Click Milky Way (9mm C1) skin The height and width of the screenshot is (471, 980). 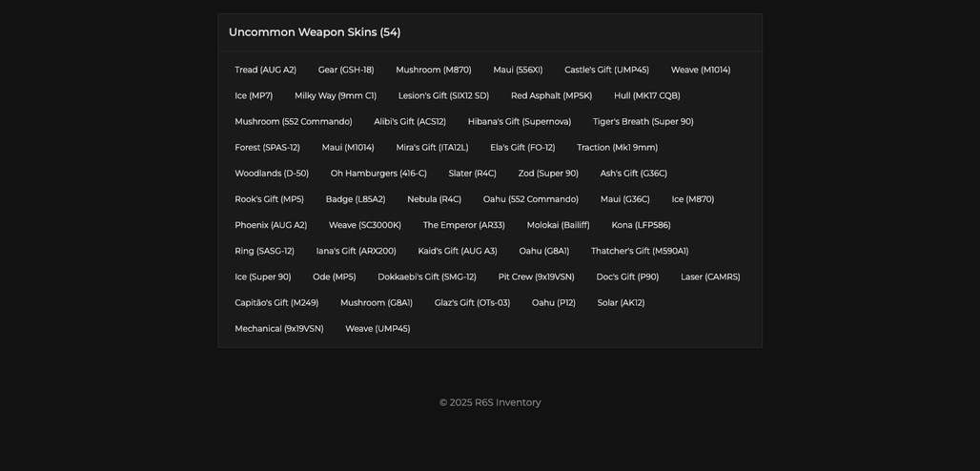[336, 95]
